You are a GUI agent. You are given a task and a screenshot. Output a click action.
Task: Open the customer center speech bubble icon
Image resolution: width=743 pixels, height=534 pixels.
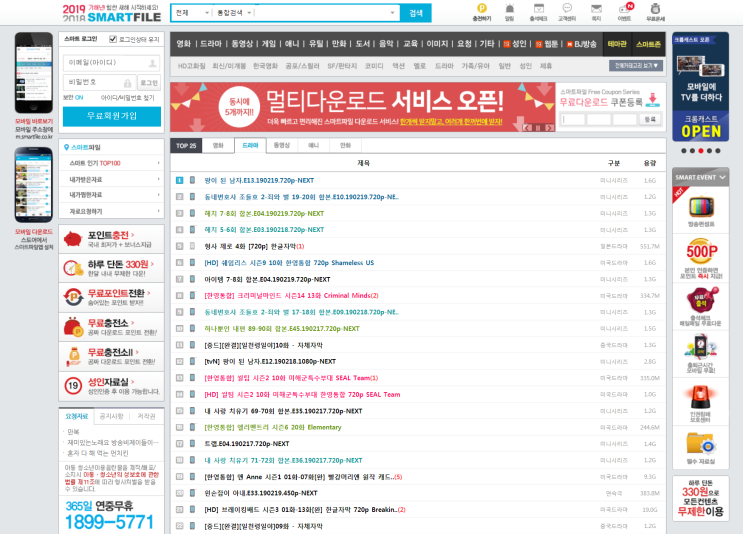coord(567,8)
